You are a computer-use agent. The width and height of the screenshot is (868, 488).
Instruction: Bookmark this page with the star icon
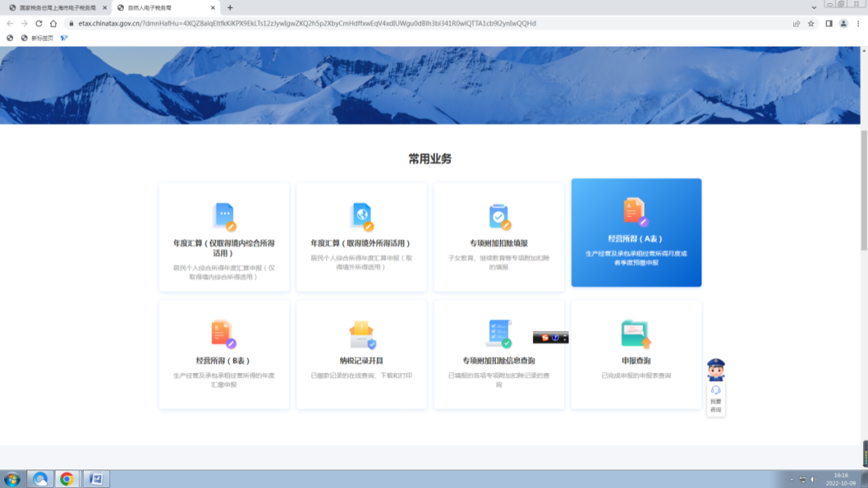tap(811, 23)
